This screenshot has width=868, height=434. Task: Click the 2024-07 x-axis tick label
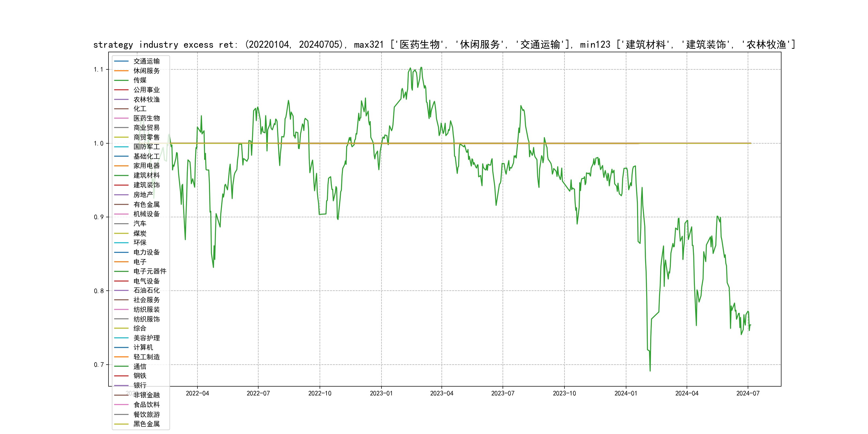coord(748,393)
